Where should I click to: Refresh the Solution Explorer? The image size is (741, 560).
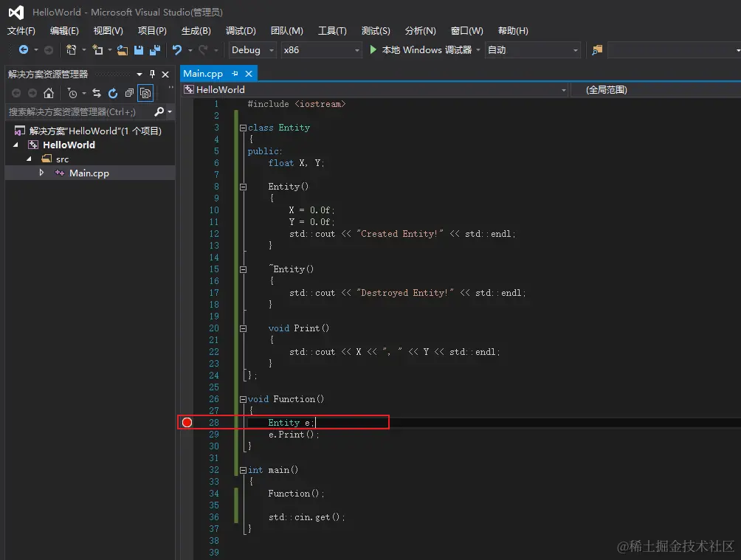(x=113, y=93)
